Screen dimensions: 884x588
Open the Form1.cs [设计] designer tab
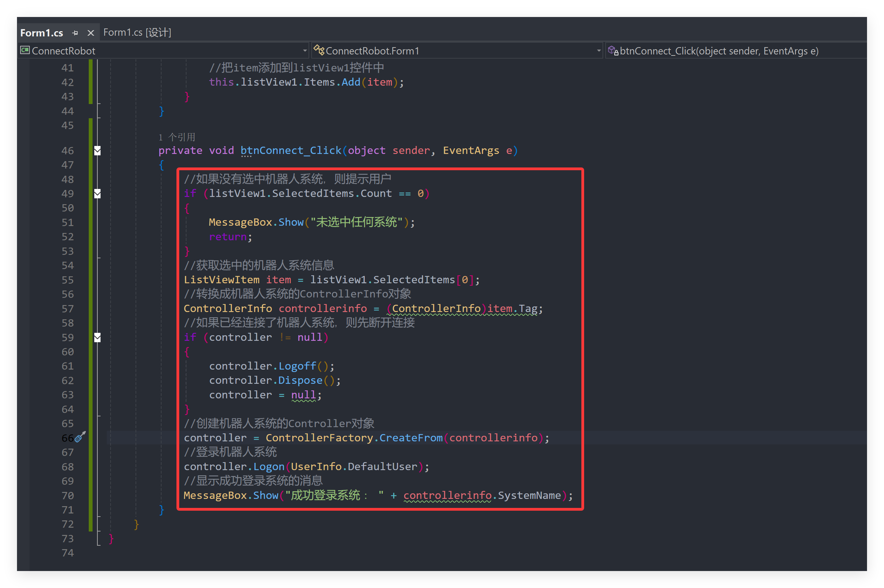(x=137, y=33)
